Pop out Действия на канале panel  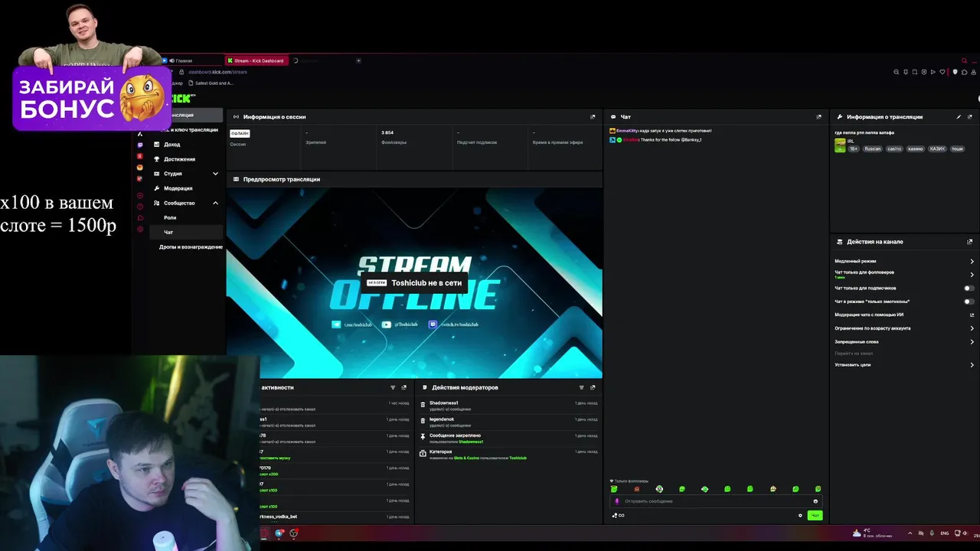coord(970,242)
